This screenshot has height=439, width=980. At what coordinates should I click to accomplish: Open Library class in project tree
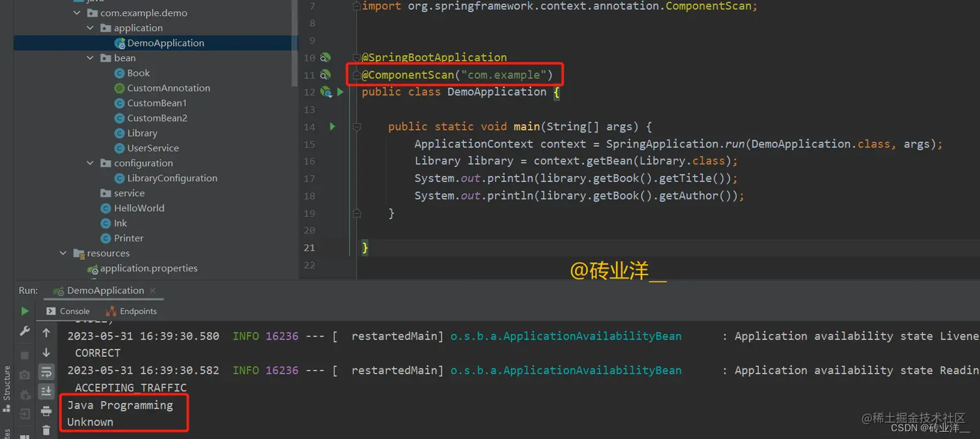[142, 133]
